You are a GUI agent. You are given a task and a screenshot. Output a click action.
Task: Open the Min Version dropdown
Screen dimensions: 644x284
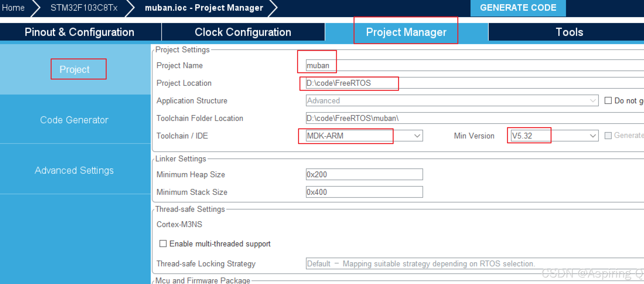click(555, 136)
